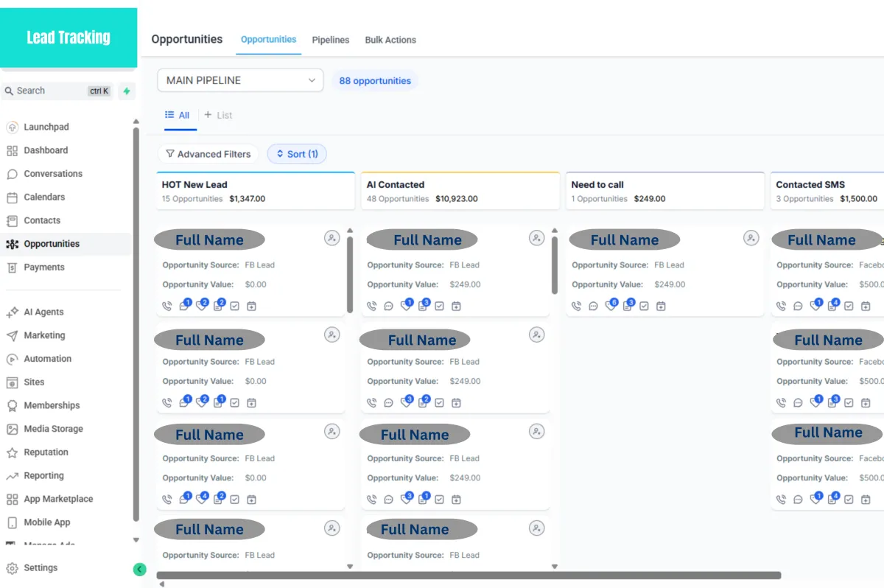
Task: Click the AI Contacted column scrollbar
Action: pos(555,265)
